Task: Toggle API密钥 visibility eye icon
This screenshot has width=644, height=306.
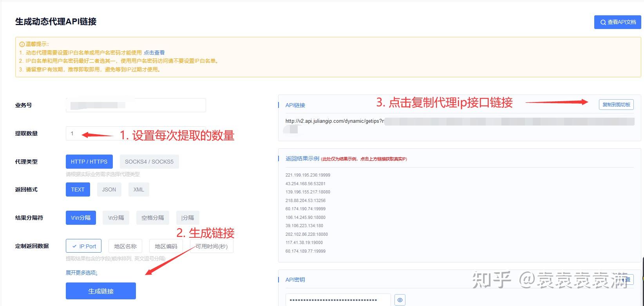Action: [400, 300]
